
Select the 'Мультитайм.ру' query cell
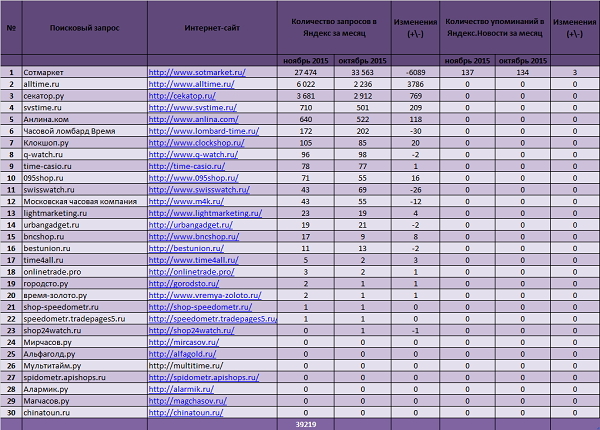coord(85,366)
